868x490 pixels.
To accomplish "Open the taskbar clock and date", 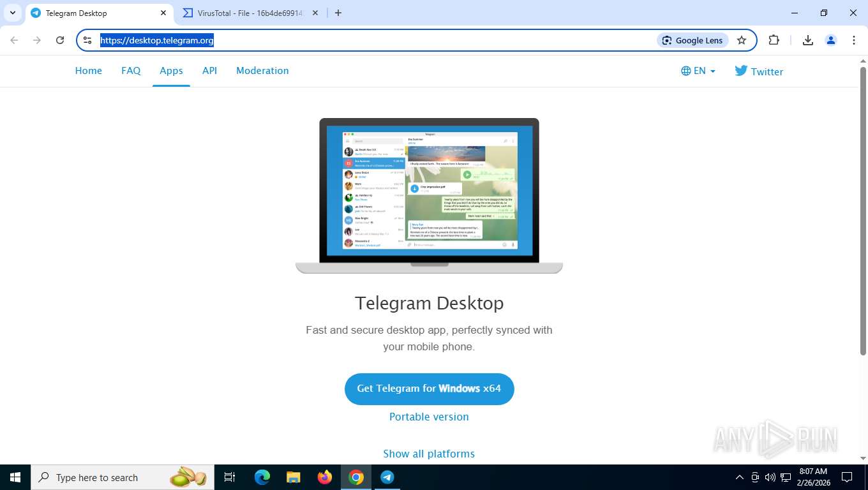I will tap(813, 477).
